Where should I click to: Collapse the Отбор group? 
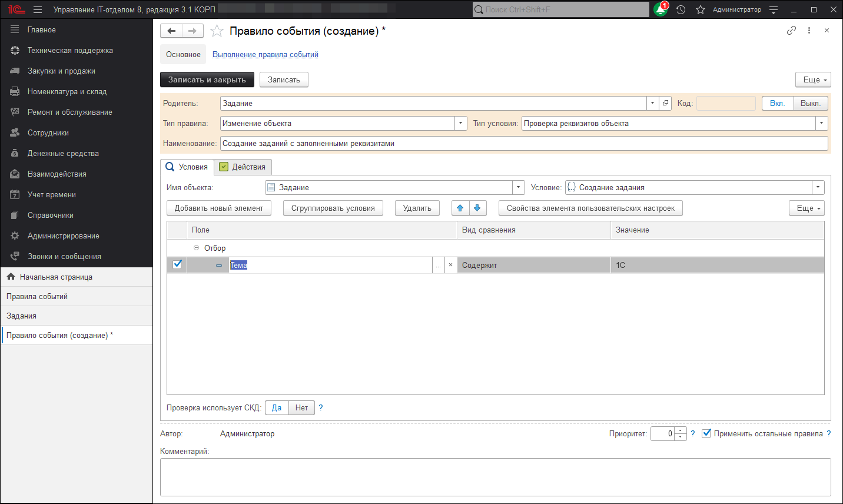195,248
